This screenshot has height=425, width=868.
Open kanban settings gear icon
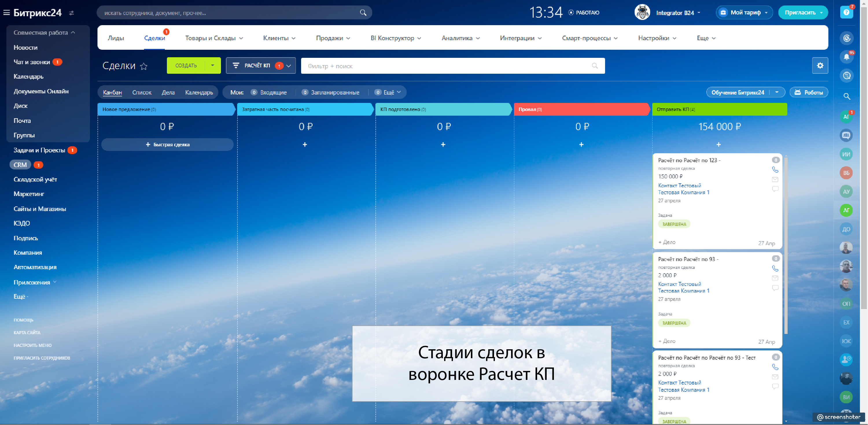click(820, 66)
